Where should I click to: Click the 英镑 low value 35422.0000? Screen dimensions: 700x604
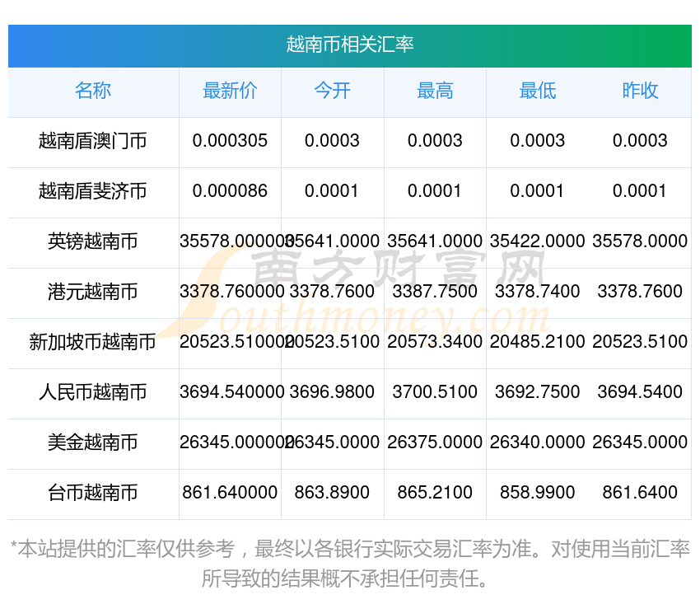(538, 241)
